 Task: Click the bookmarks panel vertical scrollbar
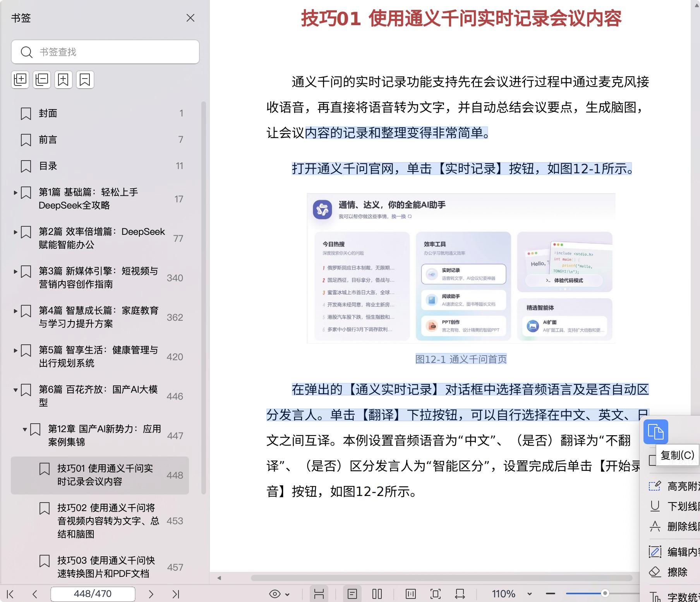pos(204,298)
